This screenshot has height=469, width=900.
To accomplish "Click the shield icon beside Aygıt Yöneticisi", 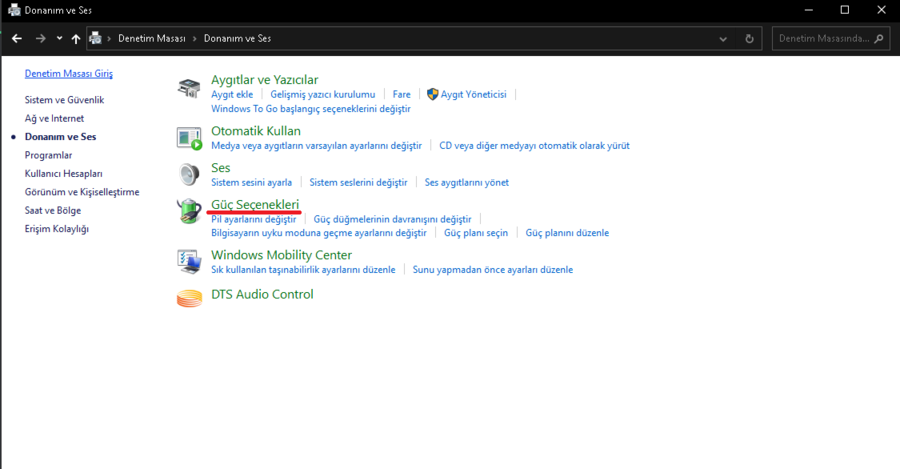I will [x=433, y=94].
